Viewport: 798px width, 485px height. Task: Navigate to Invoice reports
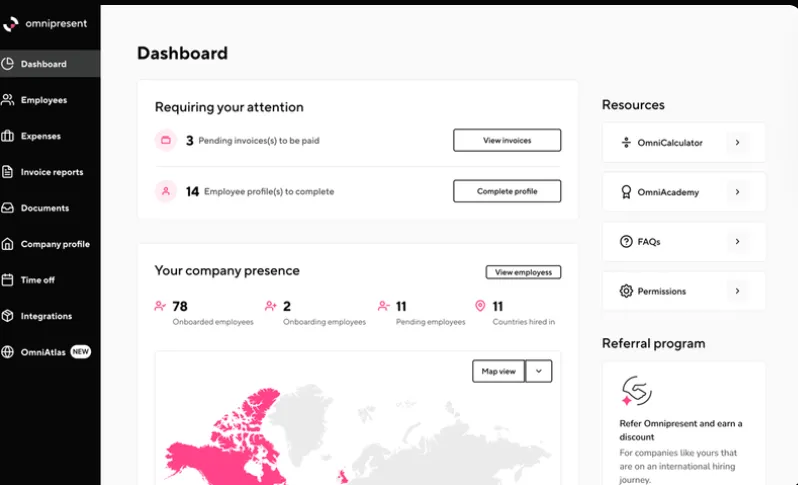point(50,172)
